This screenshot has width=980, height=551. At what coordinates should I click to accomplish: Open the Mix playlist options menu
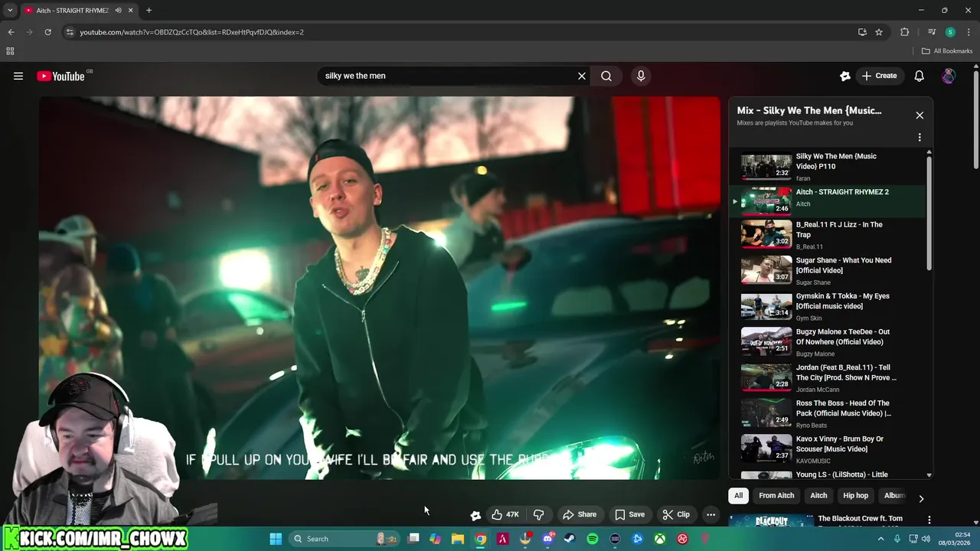920,137
